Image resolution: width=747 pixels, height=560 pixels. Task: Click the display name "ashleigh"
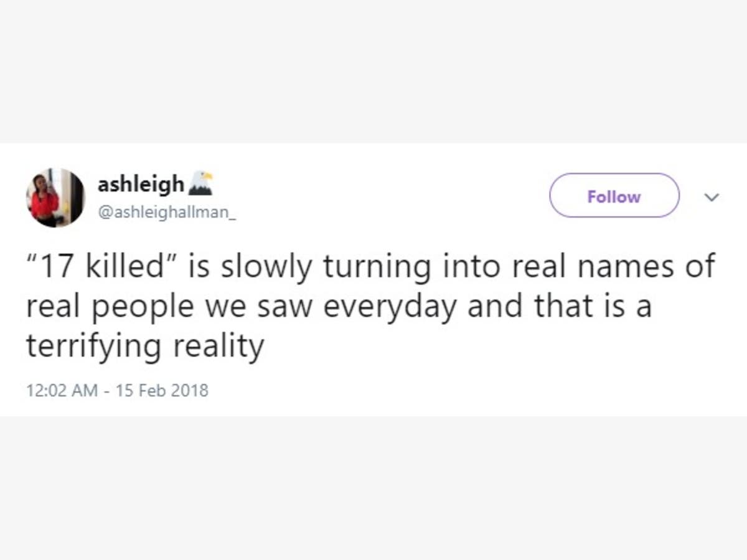(x=141, y=184)
